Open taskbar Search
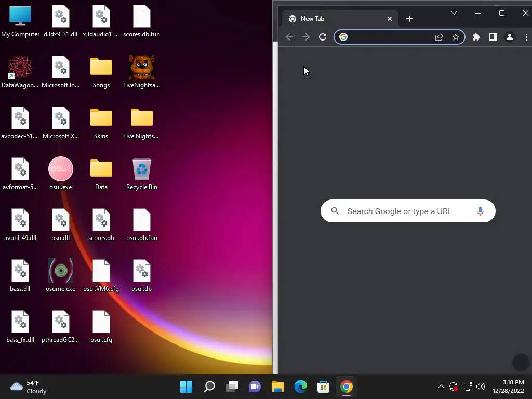Screen dimensions: 532x399 [209, 387]
